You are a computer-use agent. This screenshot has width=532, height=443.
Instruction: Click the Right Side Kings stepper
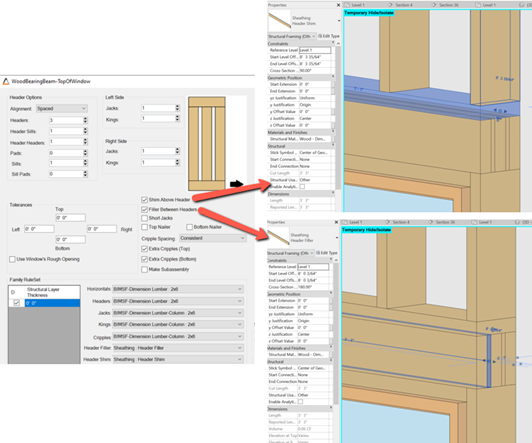(177, 162)
